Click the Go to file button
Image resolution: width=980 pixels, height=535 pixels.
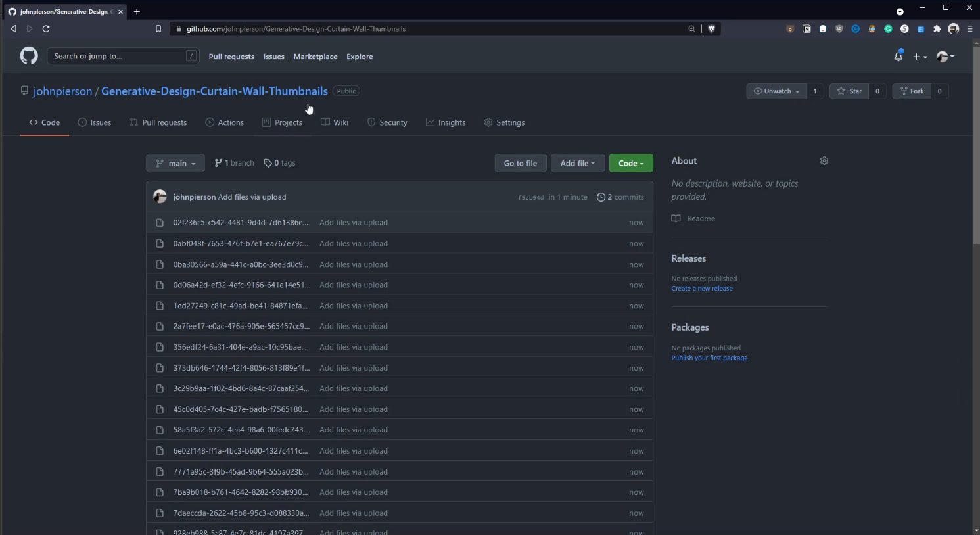pyautogui.click(x=520, y=163)
